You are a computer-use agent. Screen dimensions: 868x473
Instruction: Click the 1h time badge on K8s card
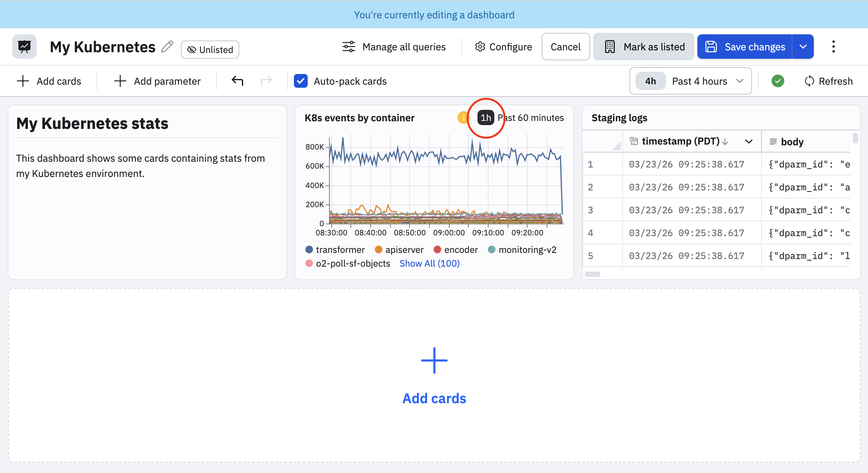tap(486, 117)
